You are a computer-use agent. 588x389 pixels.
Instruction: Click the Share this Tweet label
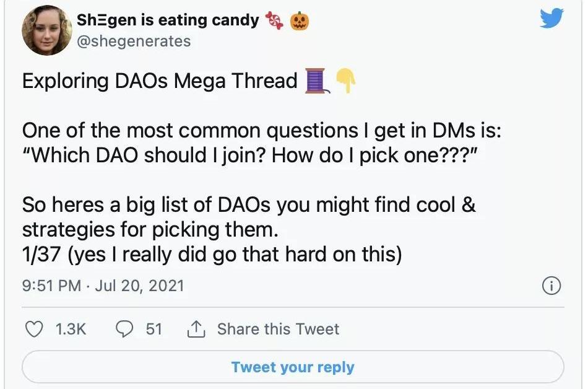tap(278, 329)
